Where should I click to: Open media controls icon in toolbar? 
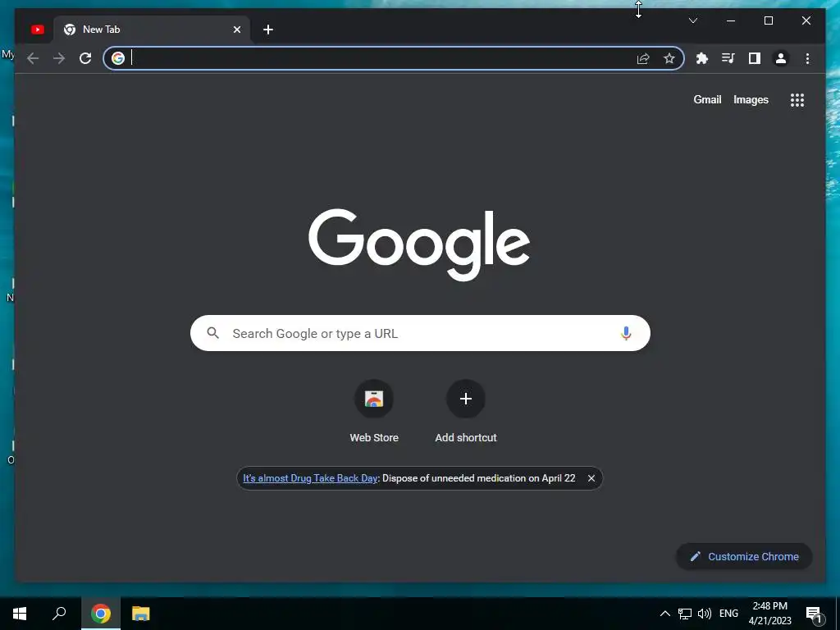point(728,58)
